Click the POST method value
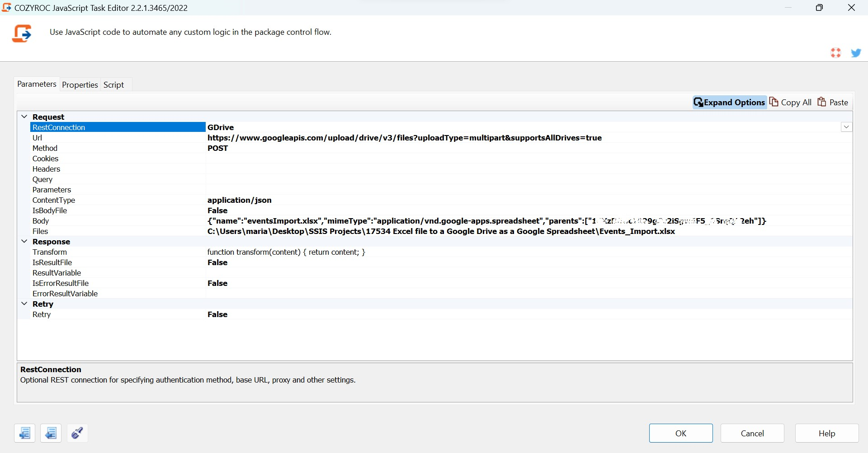The image size is (868, 453). pos(217,148)
